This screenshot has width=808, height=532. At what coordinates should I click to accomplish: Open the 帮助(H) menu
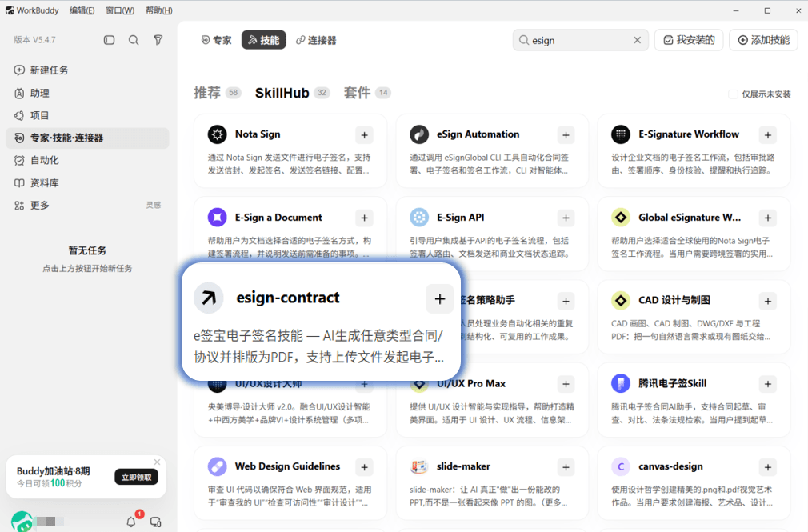pos(159,10)
